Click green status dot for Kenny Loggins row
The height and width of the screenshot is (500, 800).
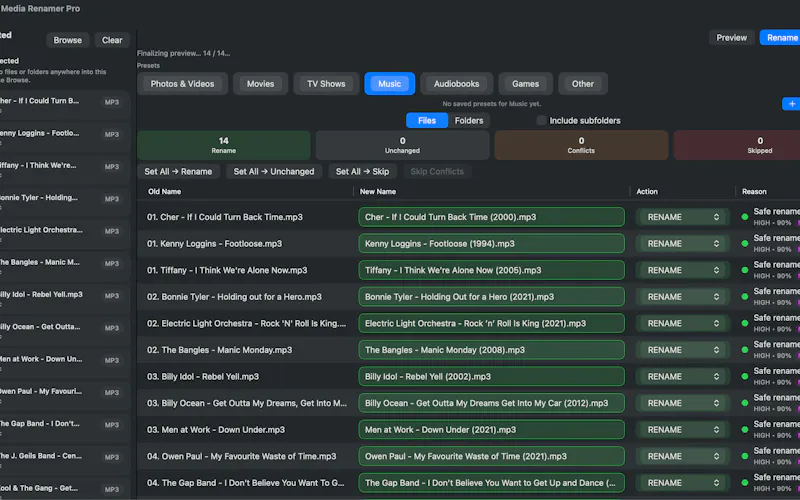click(x=744, y=243)
